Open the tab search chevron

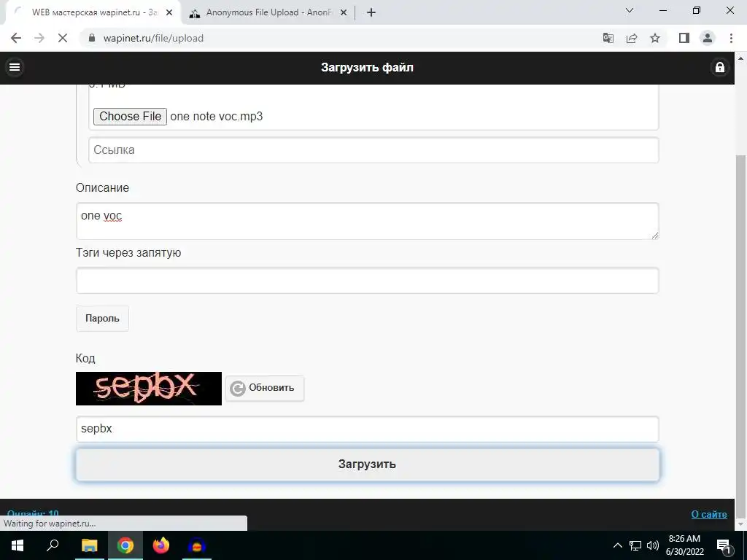click(x=630, y=10)
